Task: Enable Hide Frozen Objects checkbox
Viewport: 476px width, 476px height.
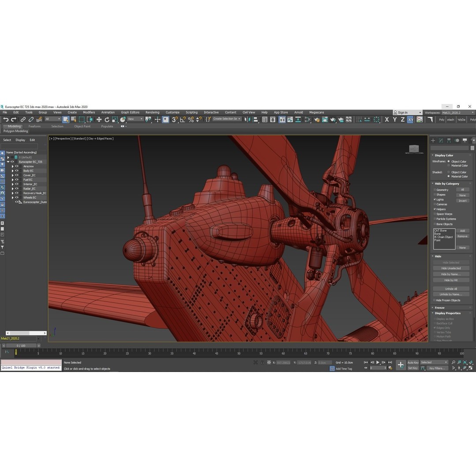Action: tap(435, 300)
